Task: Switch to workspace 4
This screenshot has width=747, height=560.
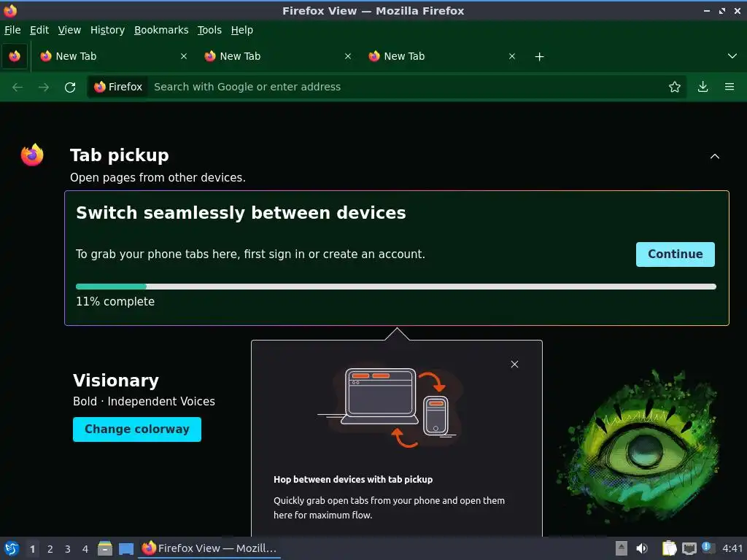Action: tap(85, 549)
